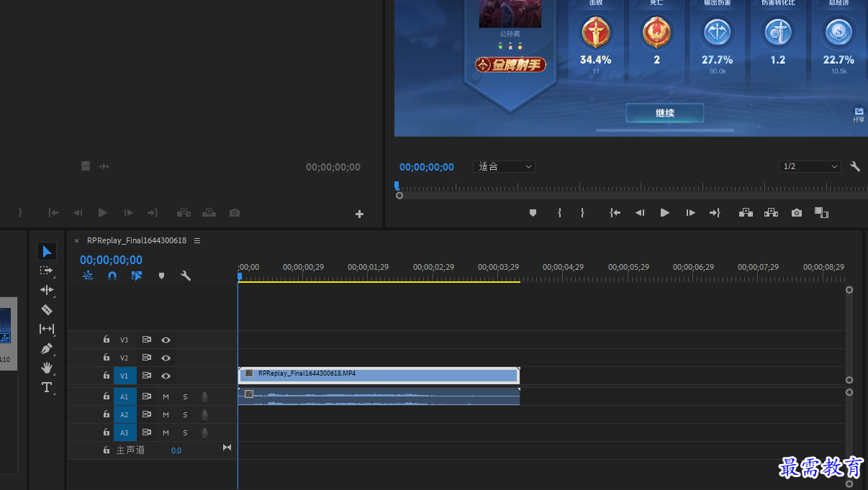Viewport: 868px width, 490px height.
Task: Click the timeline playhead position timecode
Action: (x=111, y=260)
